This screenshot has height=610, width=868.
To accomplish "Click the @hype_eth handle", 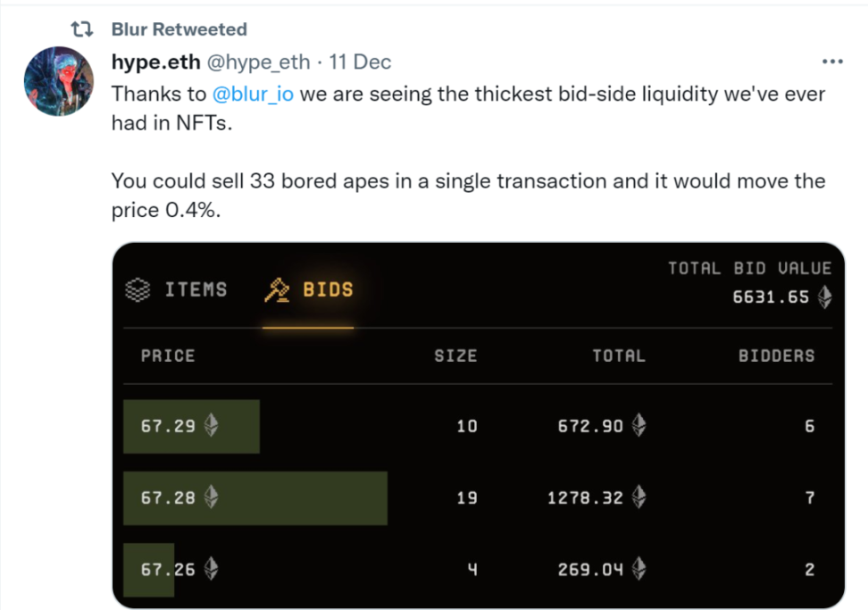I will click(x=259, y=62).
